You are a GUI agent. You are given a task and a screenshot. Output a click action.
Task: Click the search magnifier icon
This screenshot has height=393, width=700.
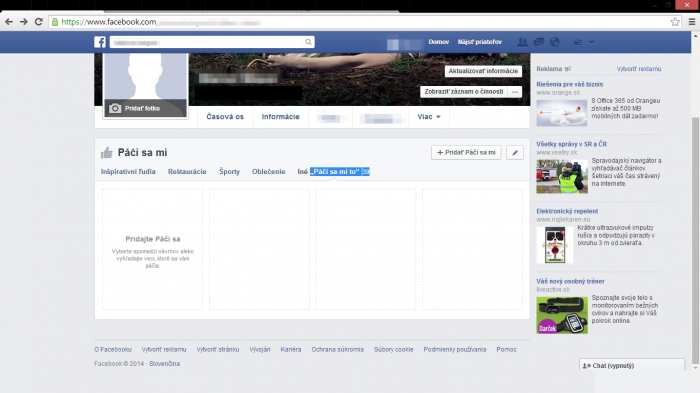pos(308,42)
